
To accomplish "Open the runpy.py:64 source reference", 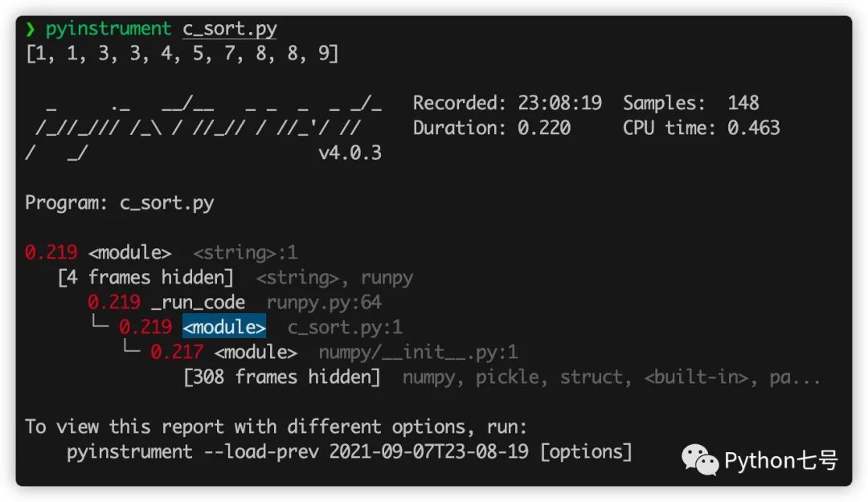I will (324, 303).
